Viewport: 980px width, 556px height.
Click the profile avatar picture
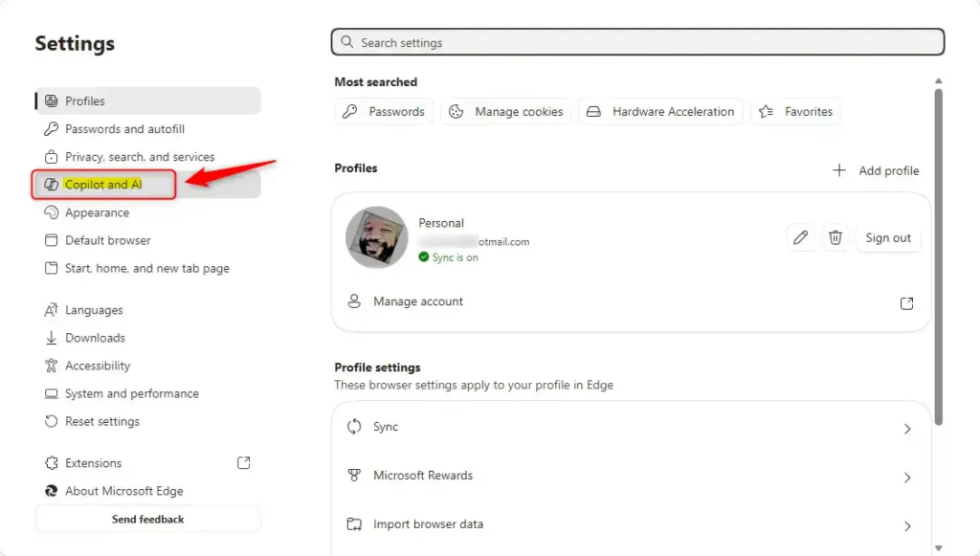coord(377,237)
